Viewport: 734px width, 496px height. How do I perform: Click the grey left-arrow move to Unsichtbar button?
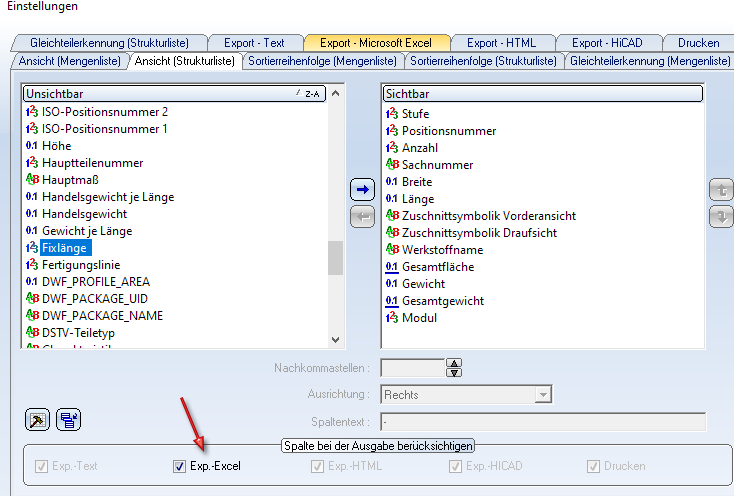tap(362, 217)
